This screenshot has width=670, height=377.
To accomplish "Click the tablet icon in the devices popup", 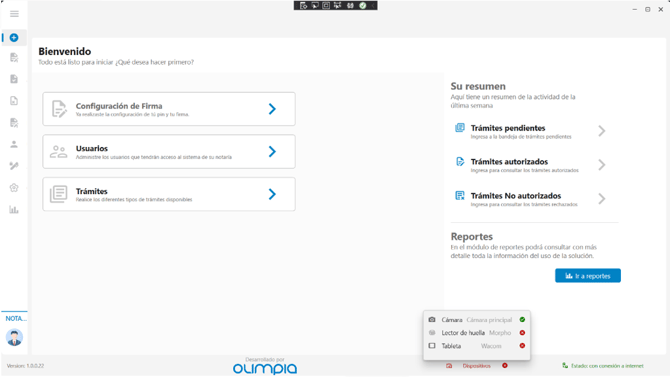I will pyautogui.click(x=432, y=346).
